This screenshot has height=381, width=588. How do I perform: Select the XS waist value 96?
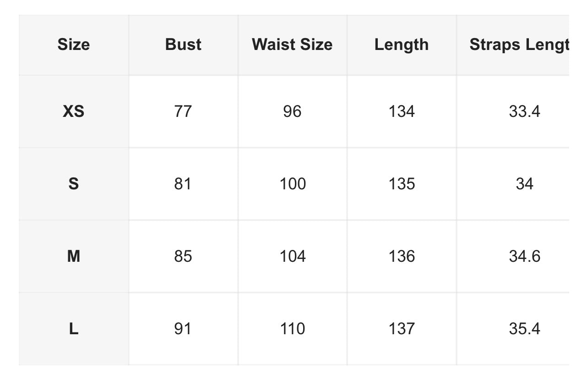tap(292, 111)
